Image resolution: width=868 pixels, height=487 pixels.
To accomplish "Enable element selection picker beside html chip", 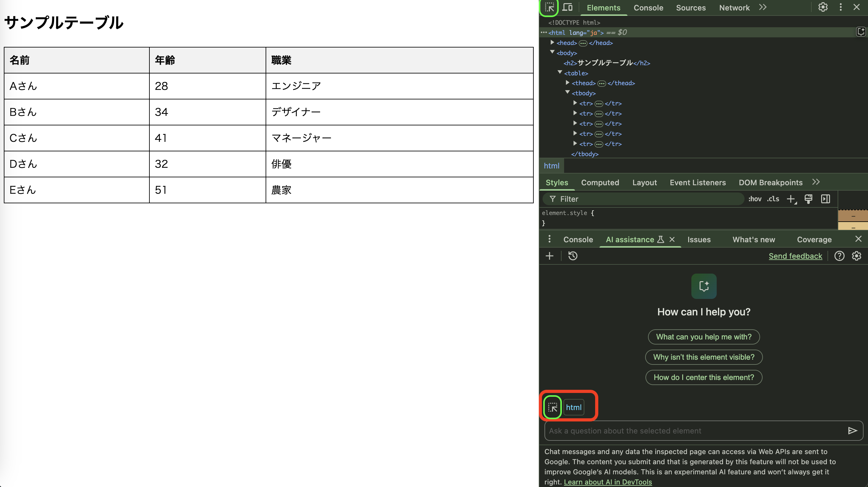I will (552, 407).
